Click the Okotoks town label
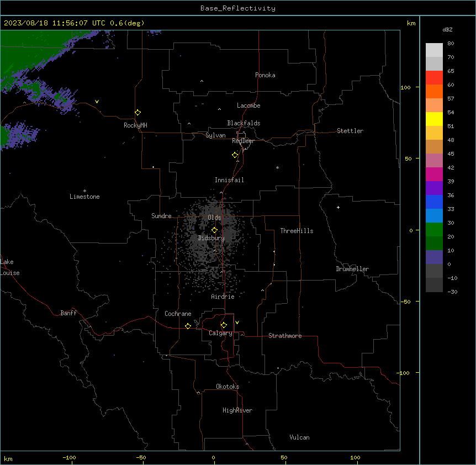The image size is (476, 465). tap(228, 387)
